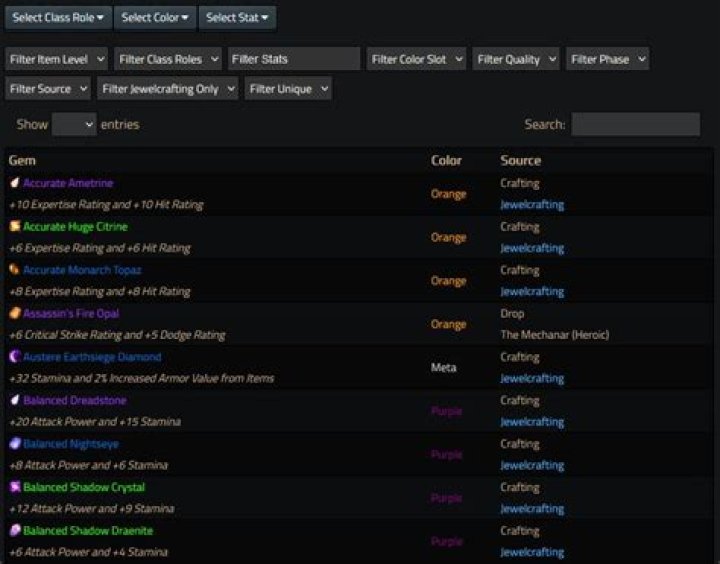Viewport: 720px width, 564px height.
Task: Click the Balanced Nightseye gem icon
Action: coord(15,443)
